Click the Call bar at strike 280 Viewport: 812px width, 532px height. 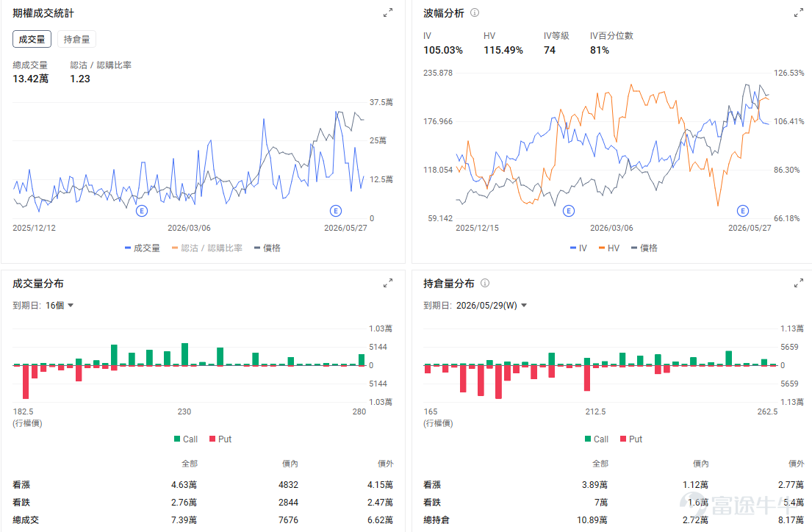[x=362, y=360]
